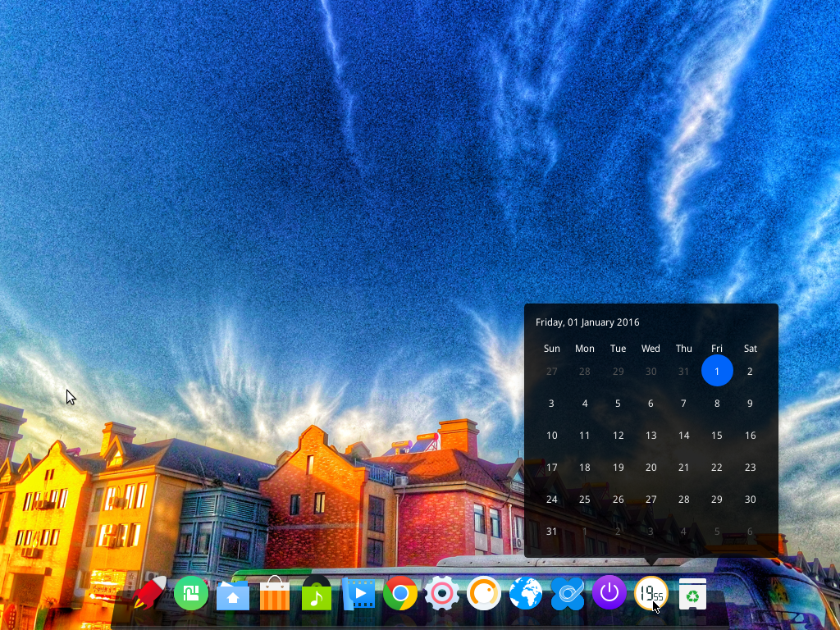The height and width of the screenshot is (630, 840).
Task: Select January 31 at the calendar bottom
Action: pos(551,531)
